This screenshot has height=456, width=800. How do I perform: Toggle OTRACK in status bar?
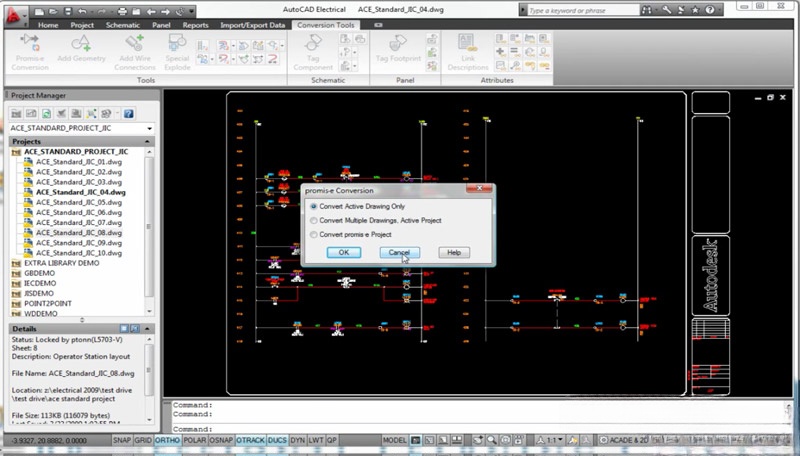pos(251,440)
